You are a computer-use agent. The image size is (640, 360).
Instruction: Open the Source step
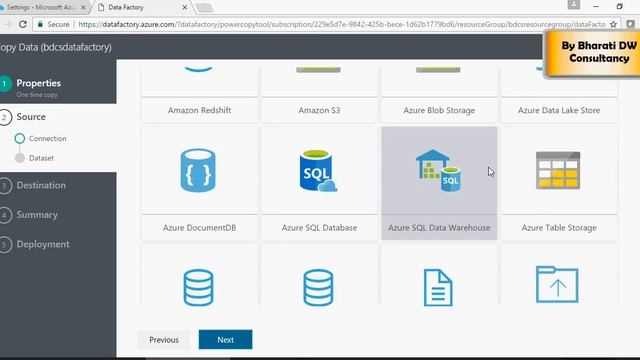point(31,117)
